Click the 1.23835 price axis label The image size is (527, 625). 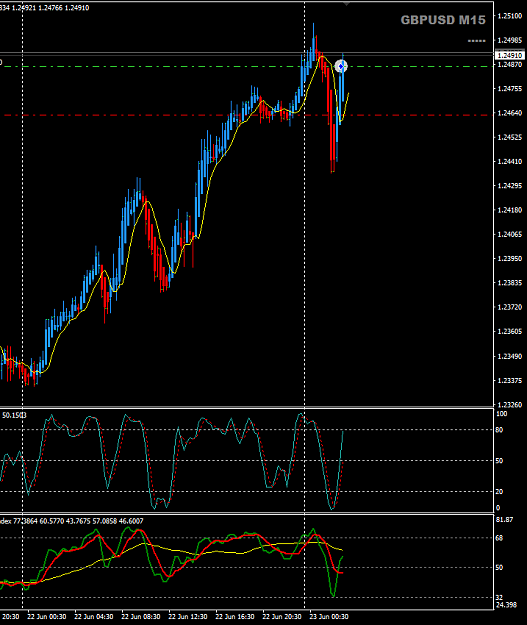pyautogui.click(x=510, y=283)
